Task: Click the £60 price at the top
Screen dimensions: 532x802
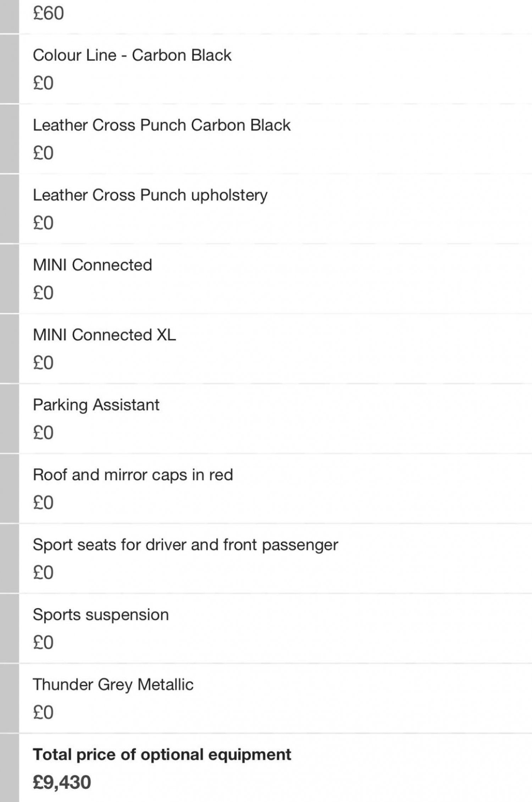Action: click(48, 13)
